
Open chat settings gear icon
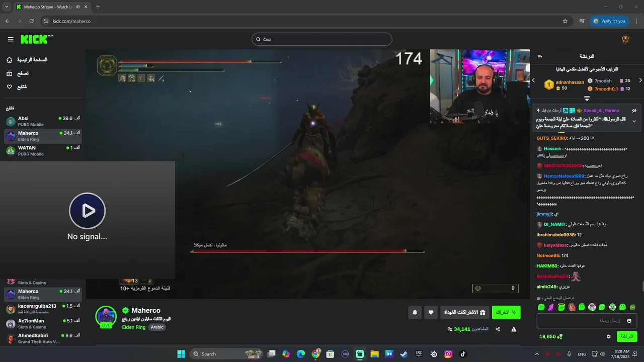click(608, 336)
